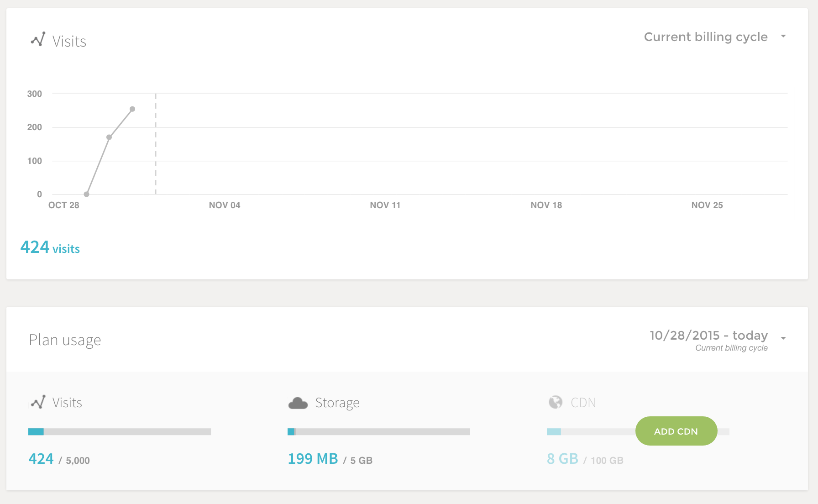
Task: Click the italic Current billing cycle subtitle
Action: pos(731,348)
